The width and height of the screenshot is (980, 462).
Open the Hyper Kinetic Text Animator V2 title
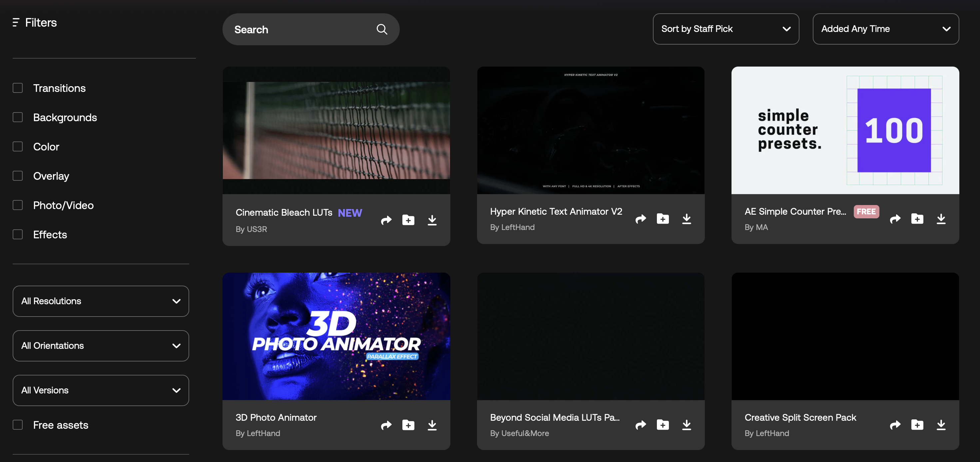[x=556, y=211]
